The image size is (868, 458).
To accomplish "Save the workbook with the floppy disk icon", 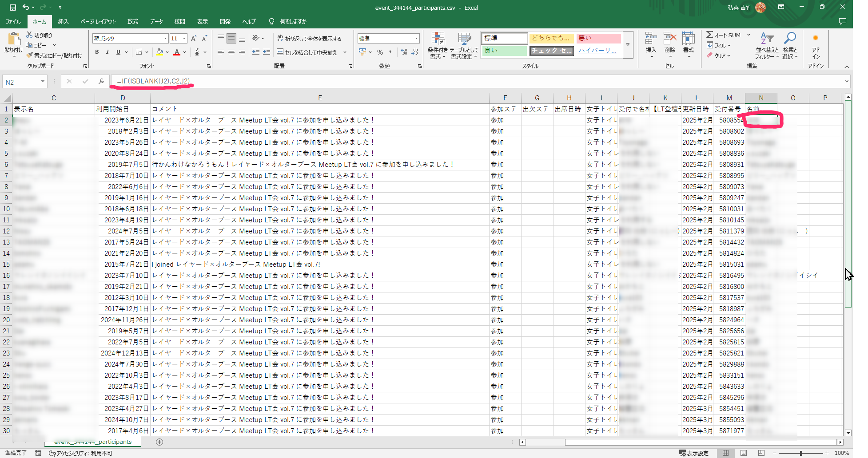I will [12, 8].
